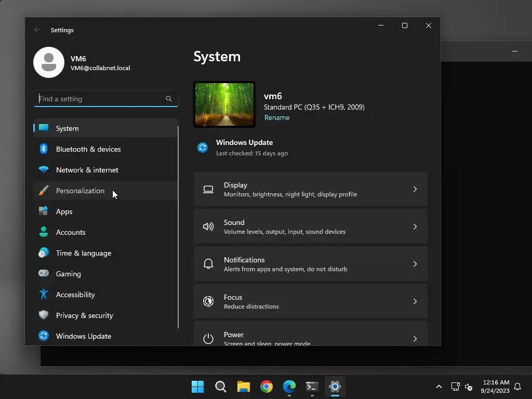Click the Notifications bell icon in list

tap(208, 264)
